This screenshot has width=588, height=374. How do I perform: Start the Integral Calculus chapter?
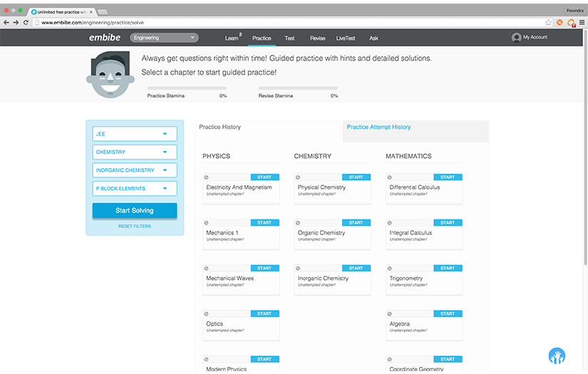click(x=448, y=222)
